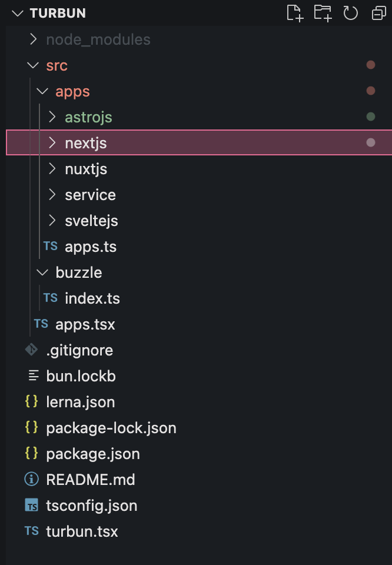The height and width of the screenshot is (565, 392).
Task: Click the modified dot on apps row
Action: (371, 91)
